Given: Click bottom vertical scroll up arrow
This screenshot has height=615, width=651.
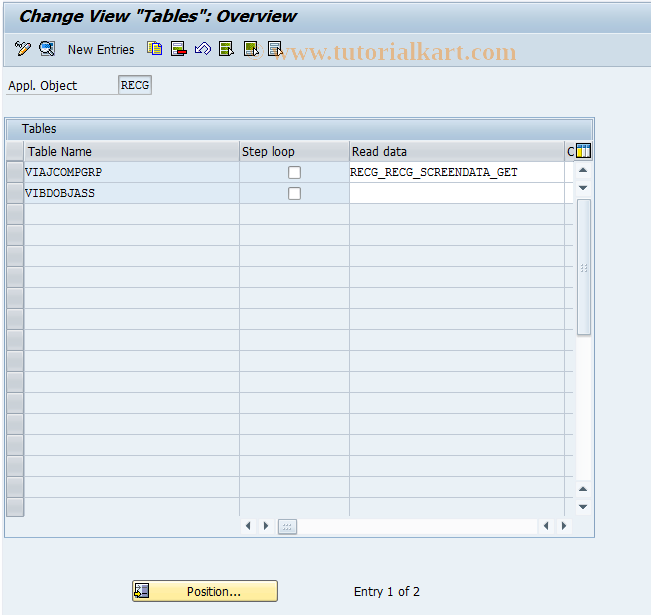Looking at the screenshot, I should 583,489.
